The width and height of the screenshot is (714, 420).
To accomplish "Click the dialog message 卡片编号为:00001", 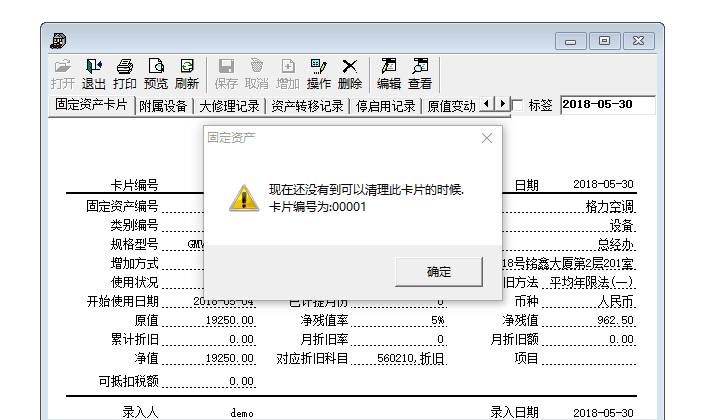I will [317, 207].
